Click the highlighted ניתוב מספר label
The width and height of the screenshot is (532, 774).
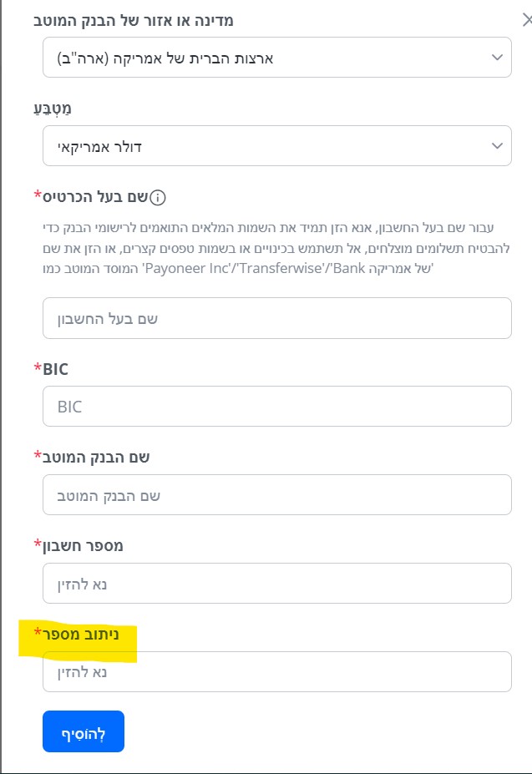click(x=80, y=635)
